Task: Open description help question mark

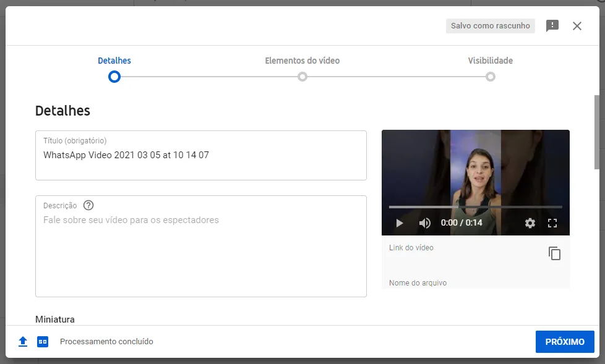Action: click(x=88, y=205)
